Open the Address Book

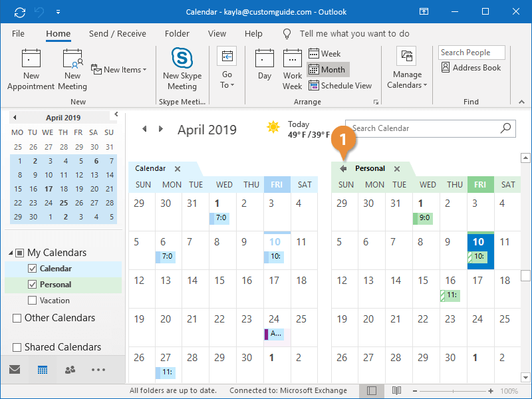click(x=471, y=68)
